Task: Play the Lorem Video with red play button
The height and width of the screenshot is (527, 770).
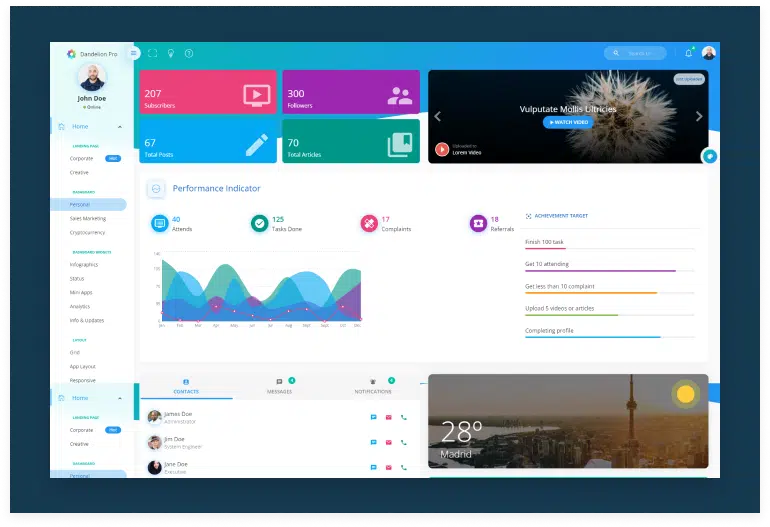Action: (442, 149)
